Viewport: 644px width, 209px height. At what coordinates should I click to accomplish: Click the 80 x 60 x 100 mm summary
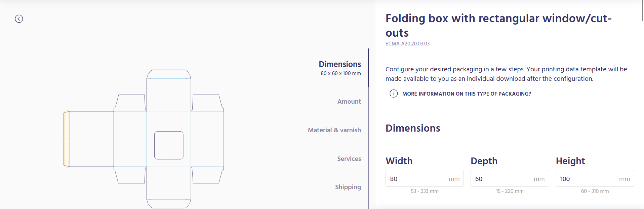click(x=340, y=73)
